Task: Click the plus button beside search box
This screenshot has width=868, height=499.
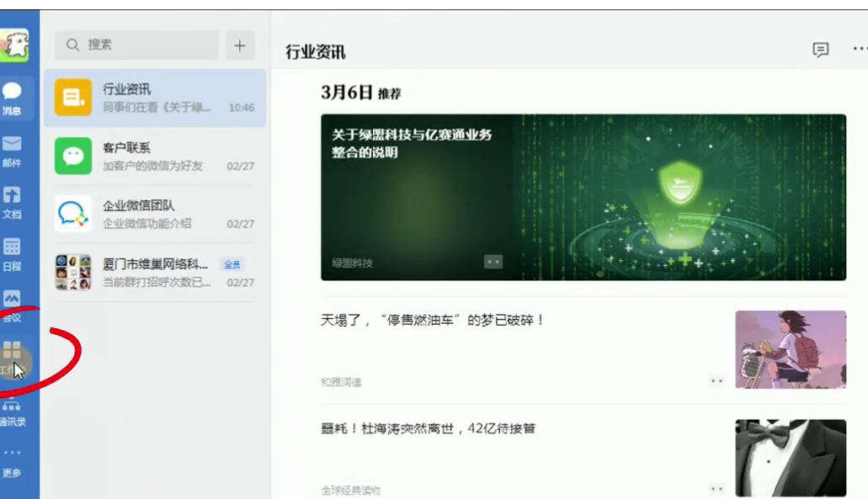Action: (x=240, y=45)
